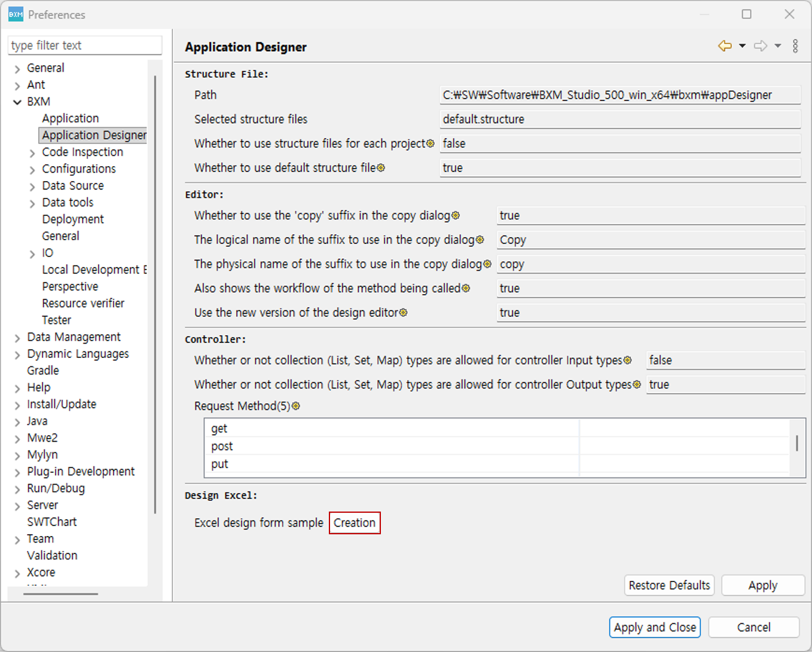Click info icon beside Request Method(5)
812x652 pixels.
[x=296, y=406]
